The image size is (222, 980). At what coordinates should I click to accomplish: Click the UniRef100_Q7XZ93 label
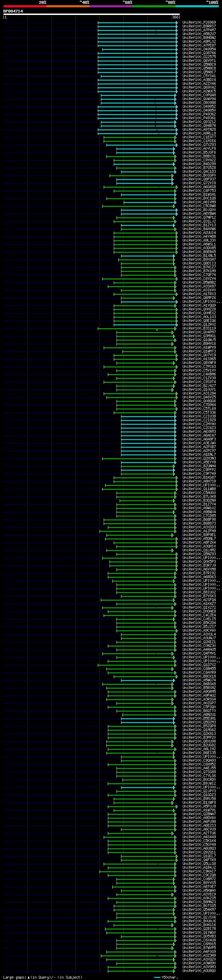[199, 145]
